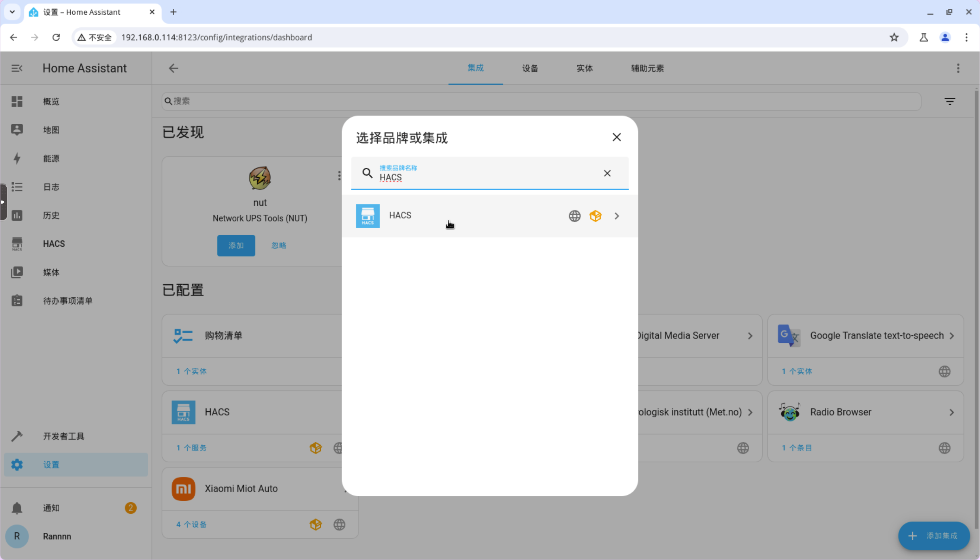980x560 pixels.
Task: Expand Google Translate text-to-speech card chevron
Action: (x=952, y=336)
